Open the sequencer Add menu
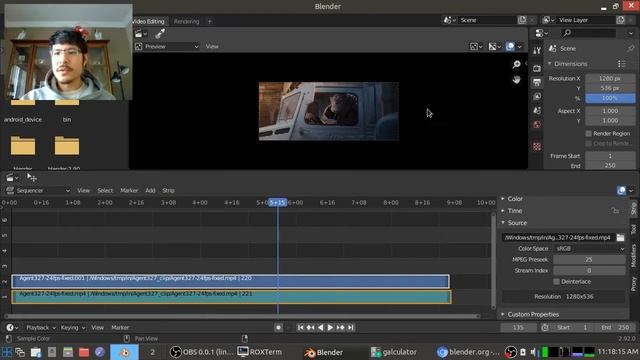Image resolution: width=640 pixels, height=360 pixels. (150, 191)
